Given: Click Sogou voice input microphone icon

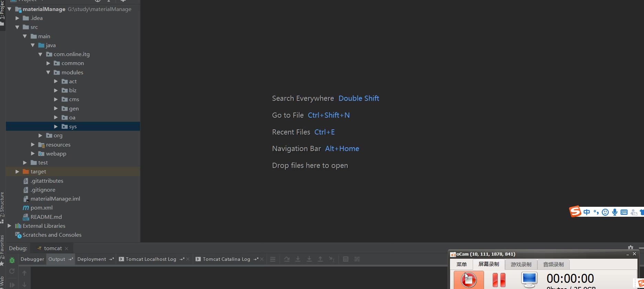Looking at the screenshot, I should 615,212.
